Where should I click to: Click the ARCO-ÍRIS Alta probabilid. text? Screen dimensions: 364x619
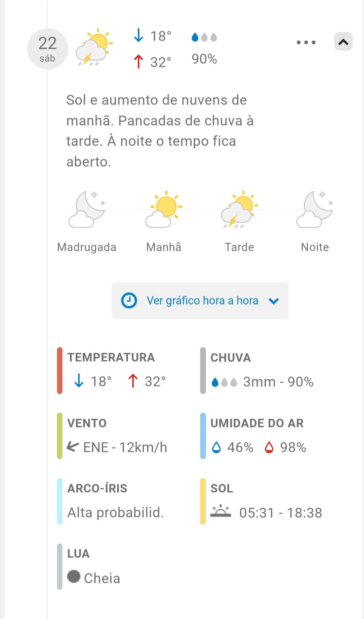tap(115, 512)
